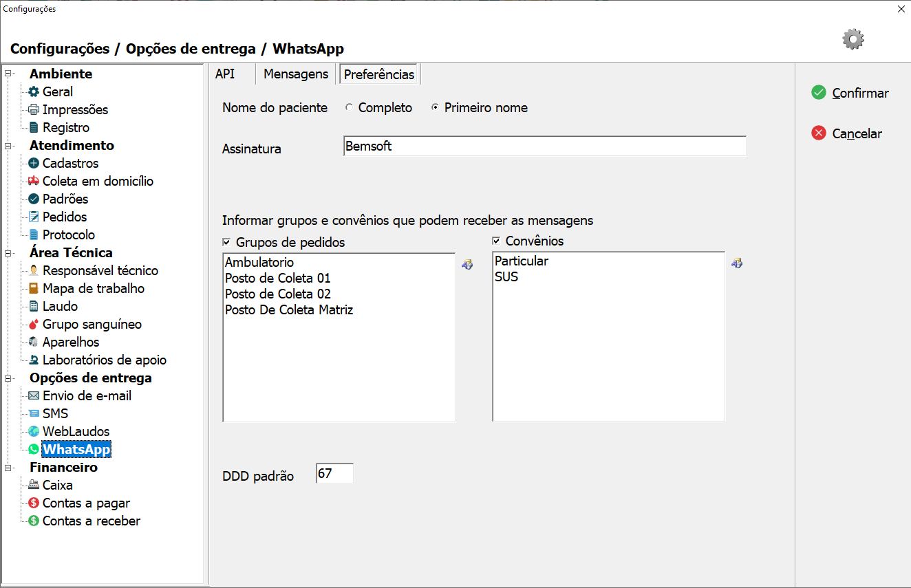Open Geral settings in tree
Viewport: 911px width, 588px height.
tap(58, 91)
